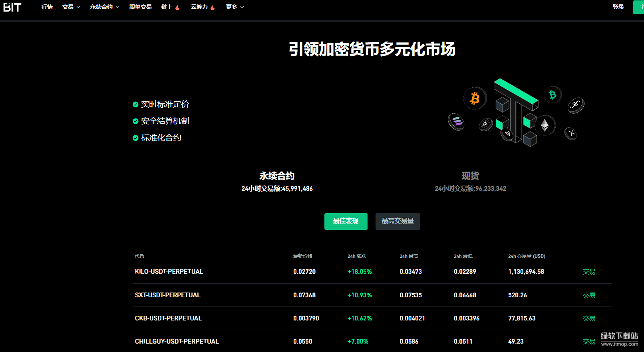Open the CKB-USDT-PERPETUAL row

pos(168,318)
